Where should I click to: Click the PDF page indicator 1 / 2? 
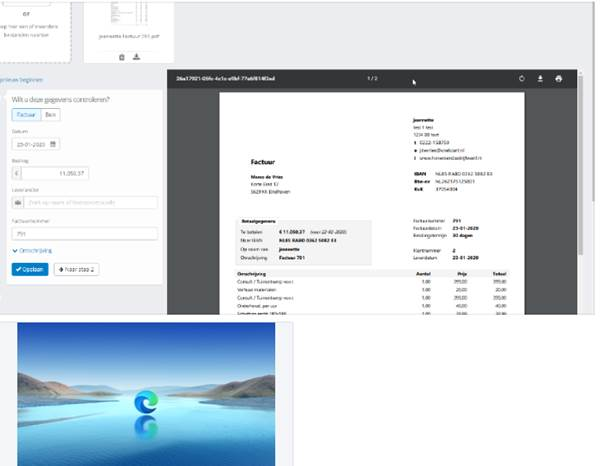372,78
